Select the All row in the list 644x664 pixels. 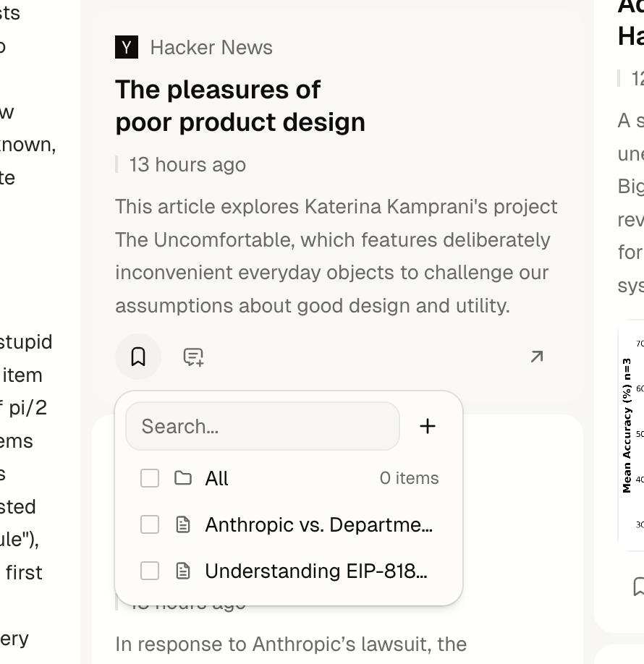pyautogui.click(x=289, y=478)
